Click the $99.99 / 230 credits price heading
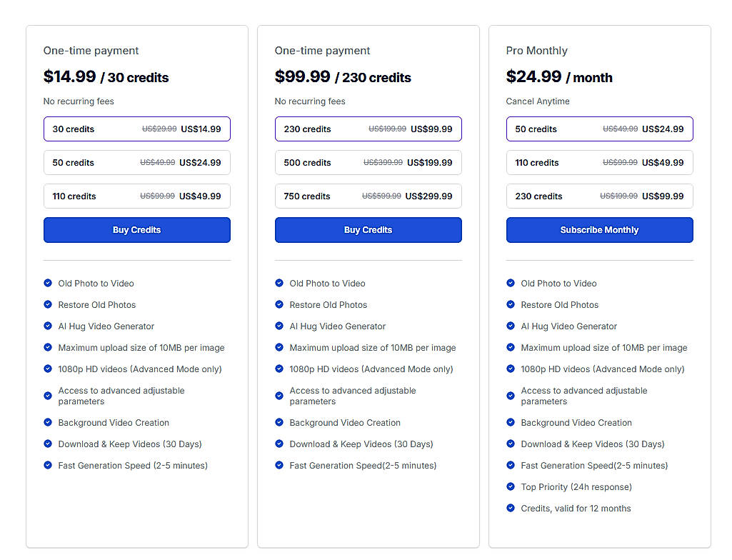The image size is (732, 560). point(343,76)
